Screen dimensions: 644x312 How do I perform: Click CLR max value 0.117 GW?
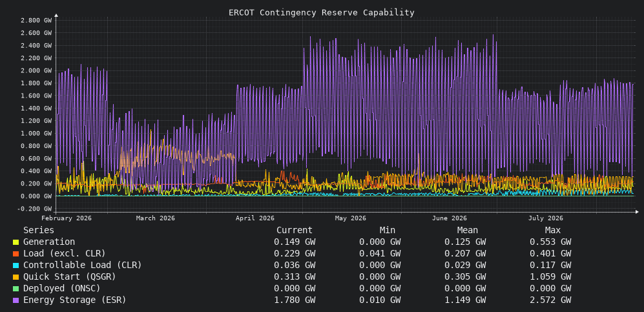(x=550, y=265)
